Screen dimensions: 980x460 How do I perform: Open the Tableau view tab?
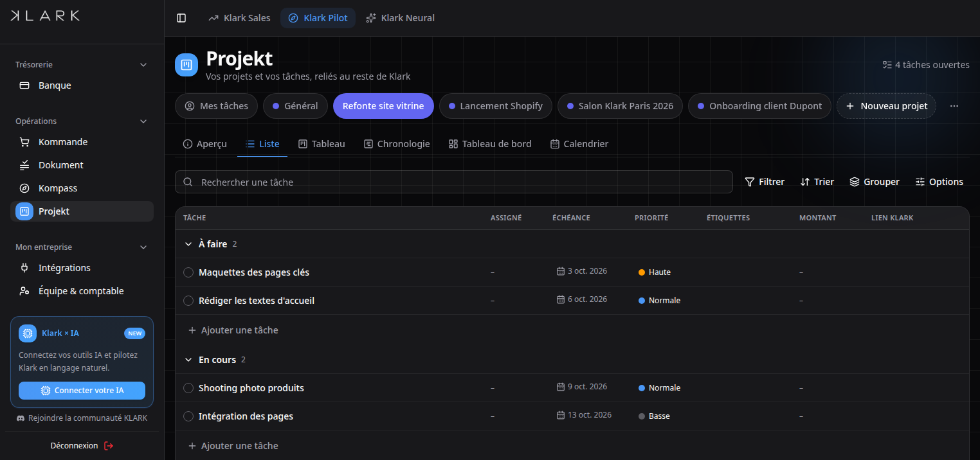[322, 144]
